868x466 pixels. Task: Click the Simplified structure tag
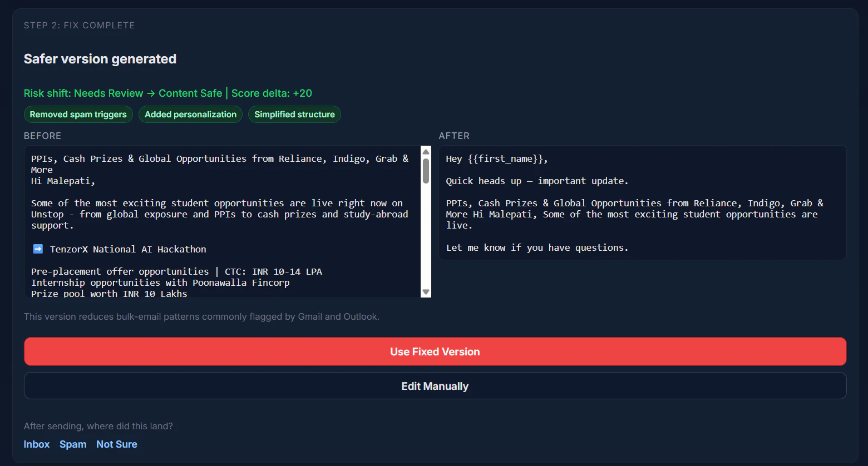[294, 114]
